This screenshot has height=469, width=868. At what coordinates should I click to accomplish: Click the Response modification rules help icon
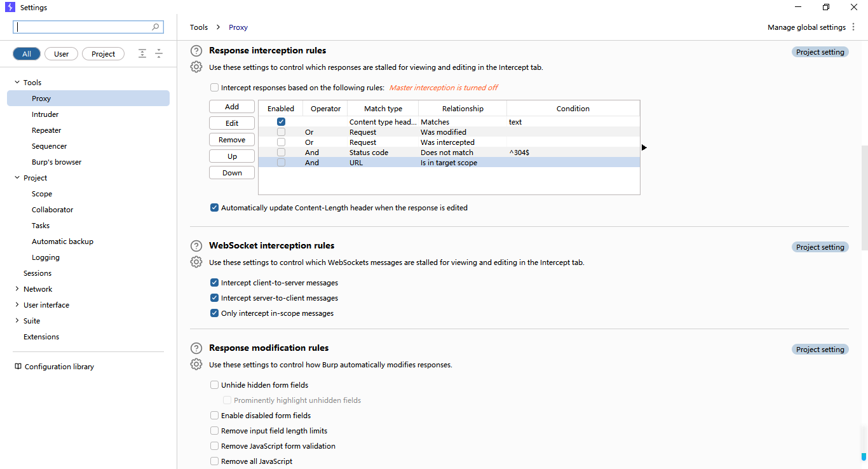coord(196,348)
